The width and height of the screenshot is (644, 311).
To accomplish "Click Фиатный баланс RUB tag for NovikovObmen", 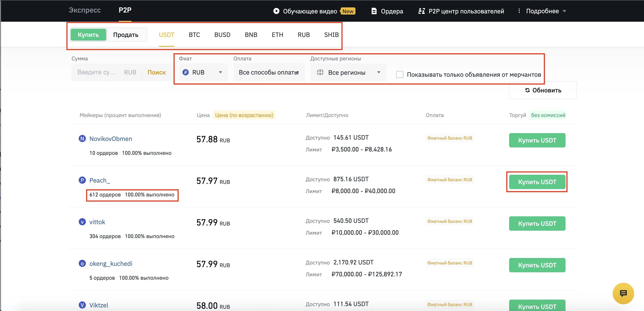I will (x=449, y=138).
